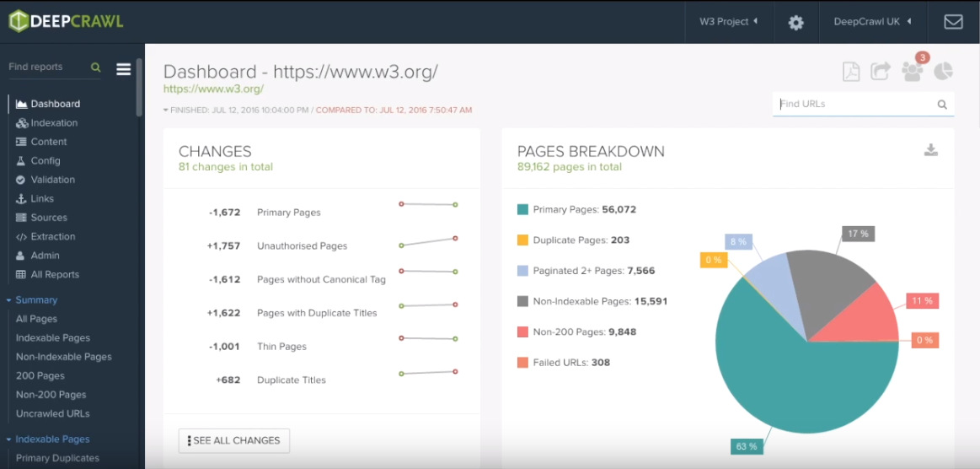
Task: Select Validation in the sidebar menu
Action: coord(52,180)
